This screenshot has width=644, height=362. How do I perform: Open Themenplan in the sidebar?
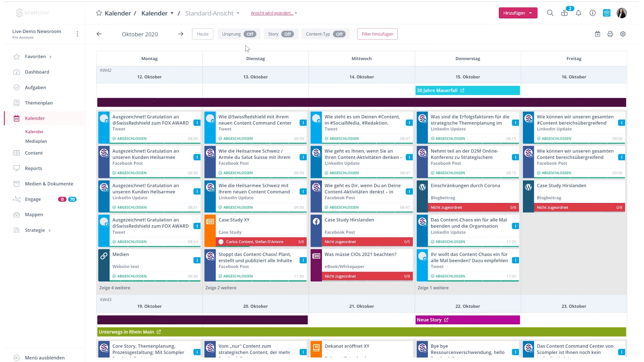[39, 103]
